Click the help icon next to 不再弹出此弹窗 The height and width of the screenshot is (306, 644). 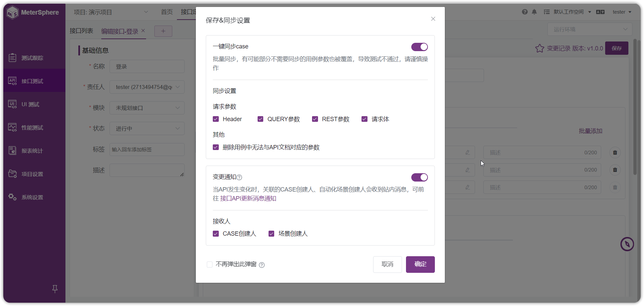pos(262,265)
